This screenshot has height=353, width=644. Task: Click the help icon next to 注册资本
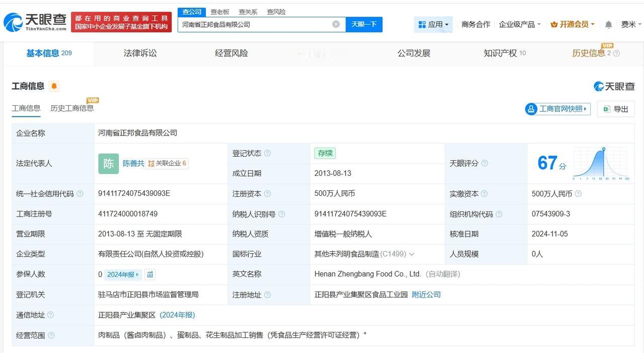pyautogui.click(x=267, y=193)
